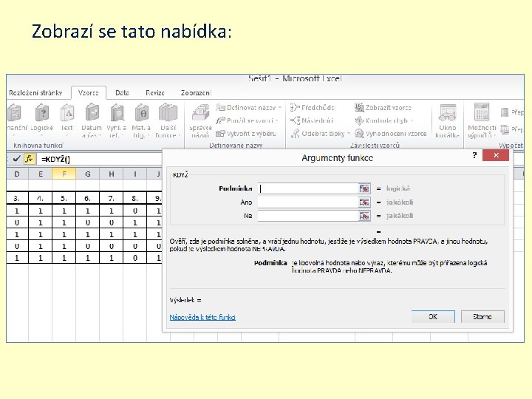Click the Ano input field
This screenshot has width=532, height=399.
coord(308,202)
